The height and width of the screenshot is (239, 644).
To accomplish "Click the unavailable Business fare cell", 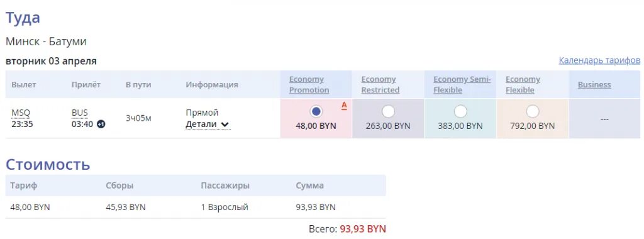I will point(604,118).
